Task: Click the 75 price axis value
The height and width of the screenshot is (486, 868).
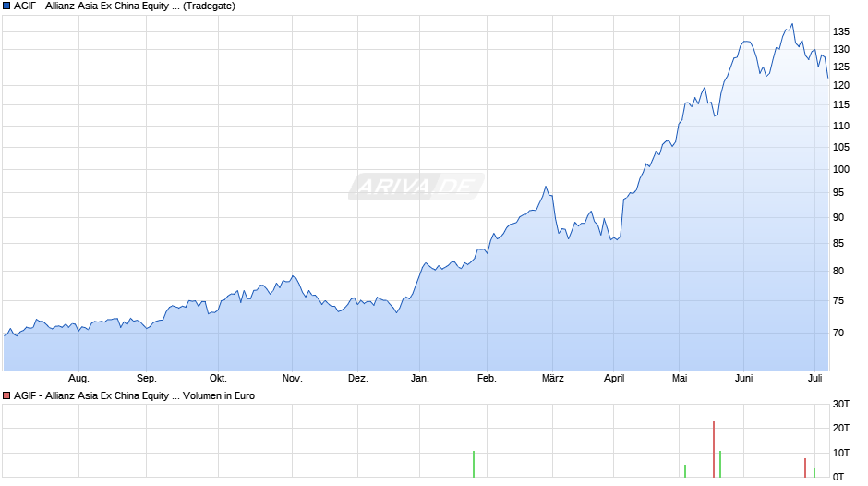Action: 838,301
